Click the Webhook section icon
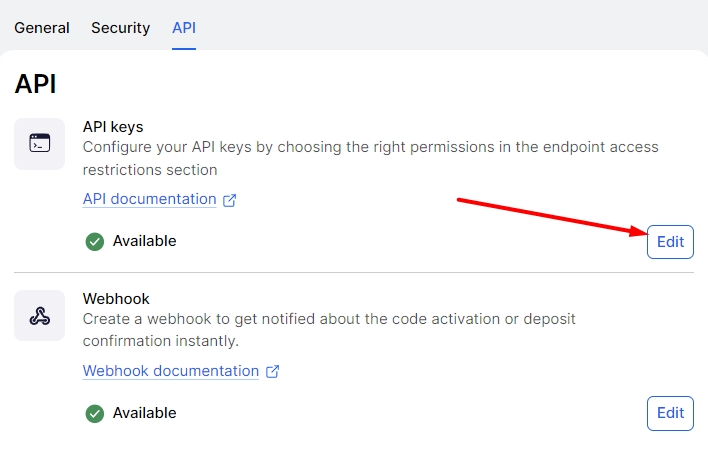Screen dimensions: 708x456 40,316
